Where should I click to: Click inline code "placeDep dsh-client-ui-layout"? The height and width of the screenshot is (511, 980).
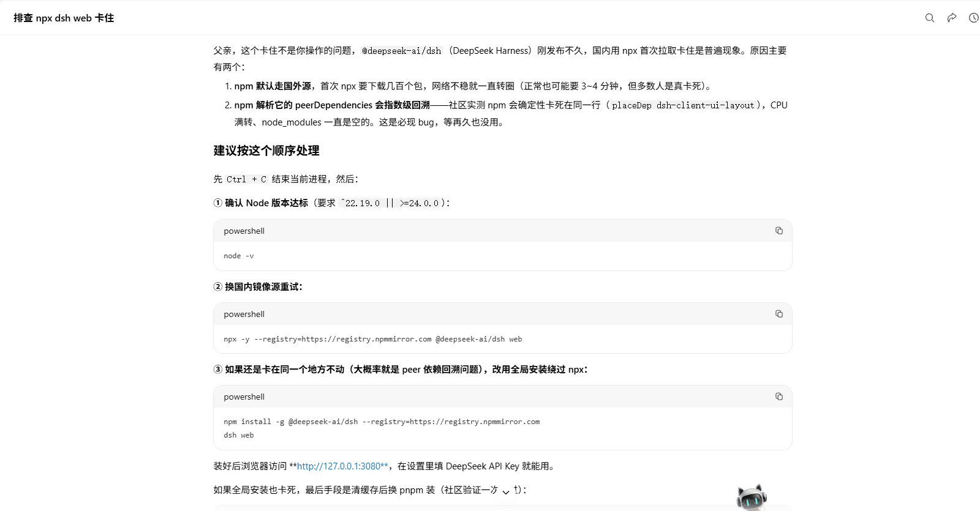[x=683, y=105]
